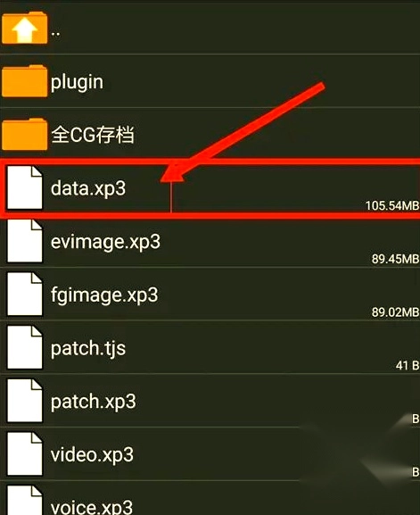
Task: Open the 全CG存档 folder icon
Action: tap(25, 134)
